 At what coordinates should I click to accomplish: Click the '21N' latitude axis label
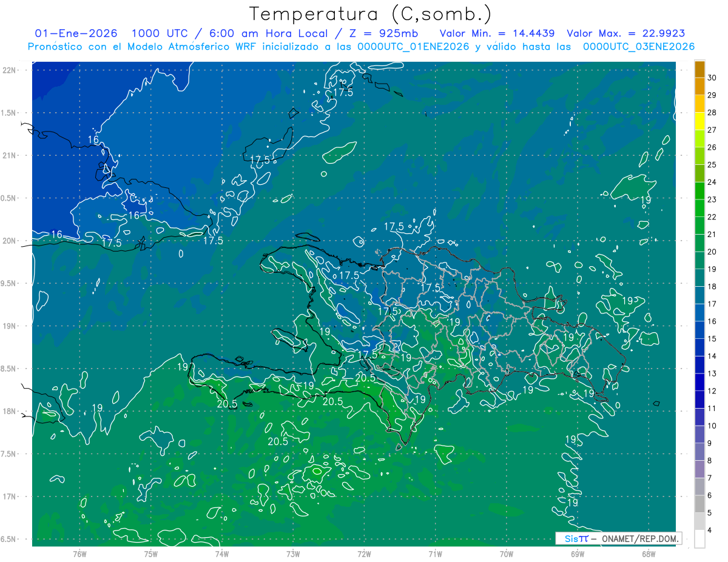coord(9,155)
